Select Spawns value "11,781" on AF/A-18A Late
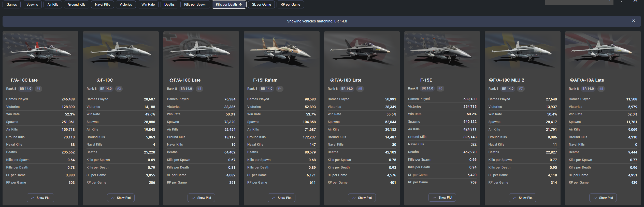 tap(632, 122)
